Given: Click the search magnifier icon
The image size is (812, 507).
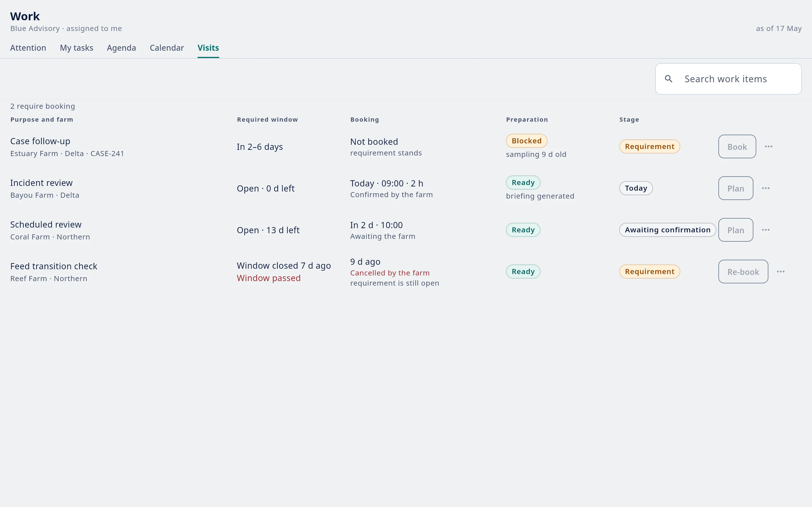Looking at the screenshot, I should tap(668, 79).
